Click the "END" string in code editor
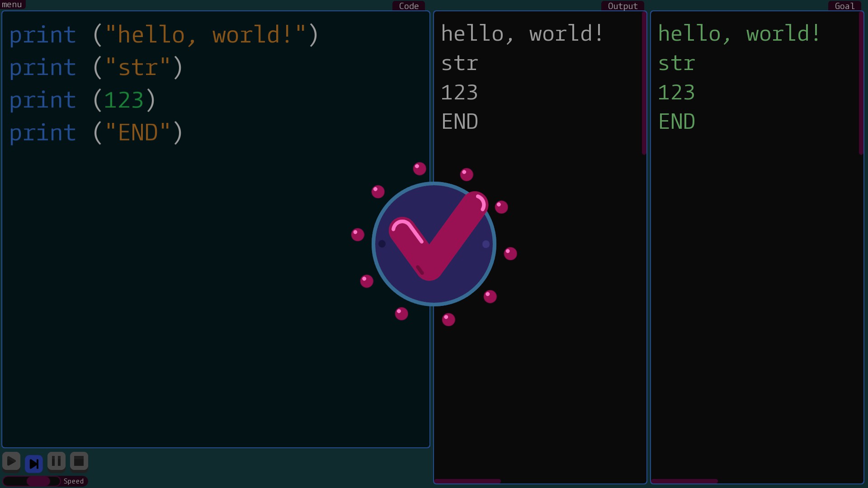This screenshot has width=868, height=488. click(x=137, y=133)
